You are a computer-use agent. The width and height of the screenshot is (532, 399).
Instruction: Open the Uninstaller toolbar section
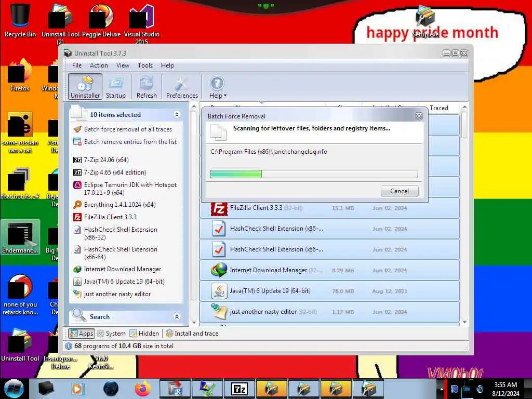coord(85,86)
